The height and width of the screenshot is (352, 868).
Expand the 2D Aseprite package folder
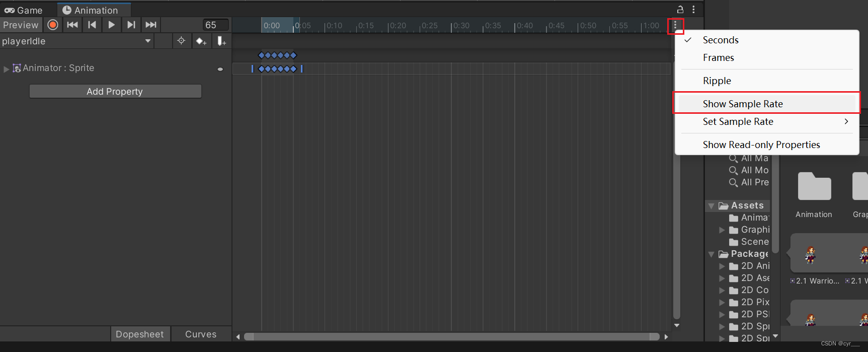point(722,278)
